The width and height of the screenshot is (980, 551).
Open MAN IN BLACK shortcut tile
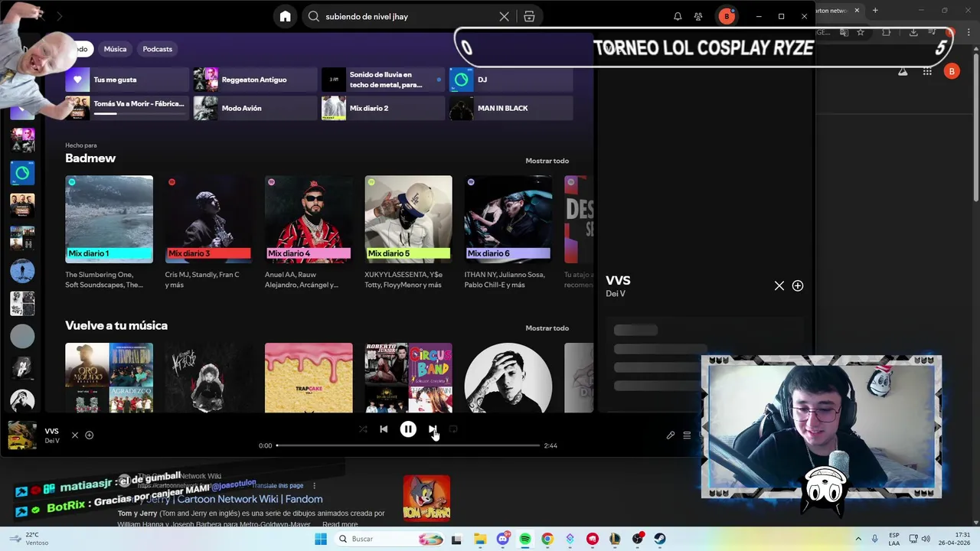coord(511,108)
